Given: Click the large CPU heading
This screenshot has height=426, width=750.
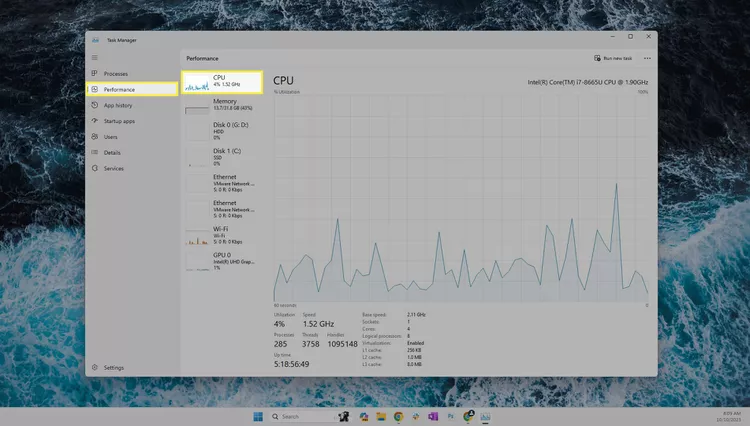Looking at the screenshot, I should (283, 80).
